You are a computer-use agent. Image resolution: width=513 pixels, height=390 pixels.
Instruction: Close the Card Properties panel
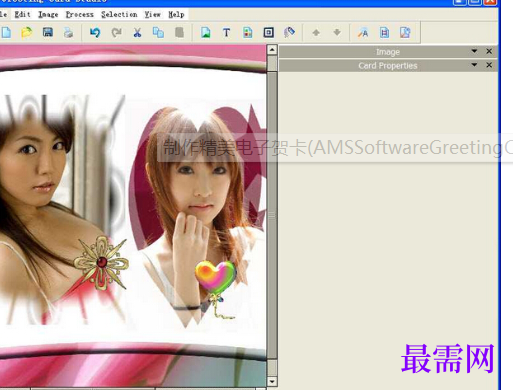(x=489, y=65)
